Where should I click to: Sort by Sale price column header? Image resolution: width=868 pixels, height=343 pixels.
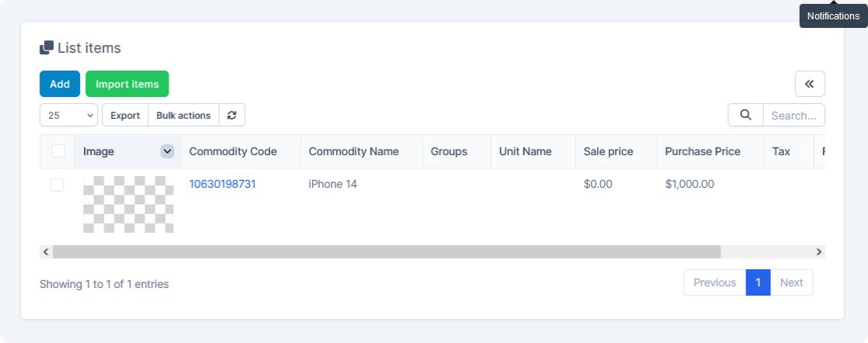(609, 151)
